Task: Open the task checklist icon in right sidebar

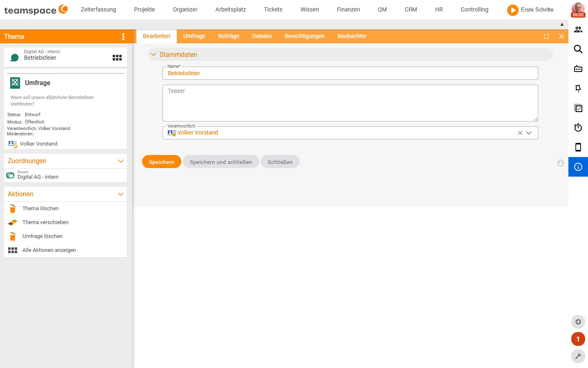Action: pyautogui.click(x=578, y=108)
